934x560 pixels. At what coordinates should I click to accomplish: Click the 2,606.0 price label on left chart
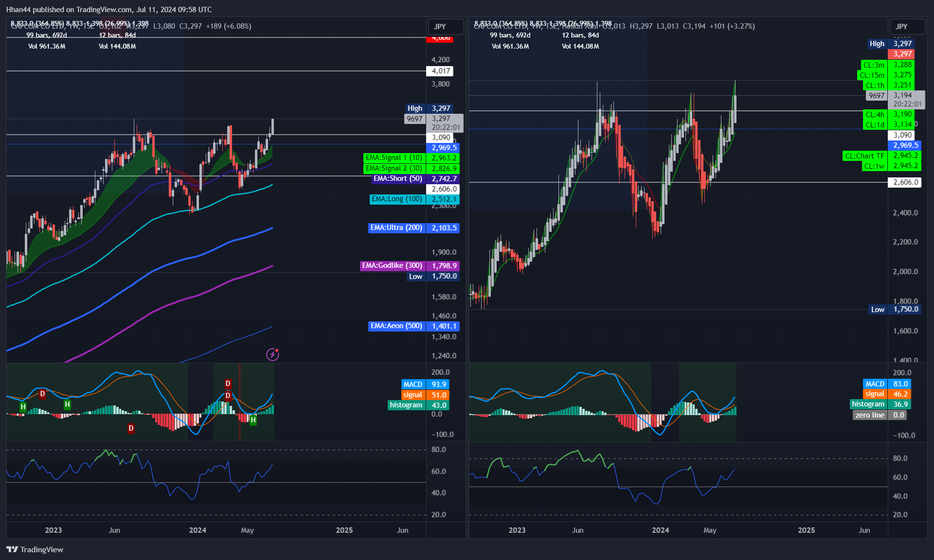pos(444,189)
